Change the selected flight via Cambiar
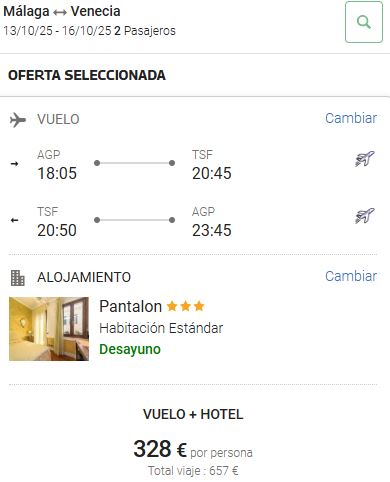This screenshot has width=390, height=482. pyautogui.click(x=351, y=118)
